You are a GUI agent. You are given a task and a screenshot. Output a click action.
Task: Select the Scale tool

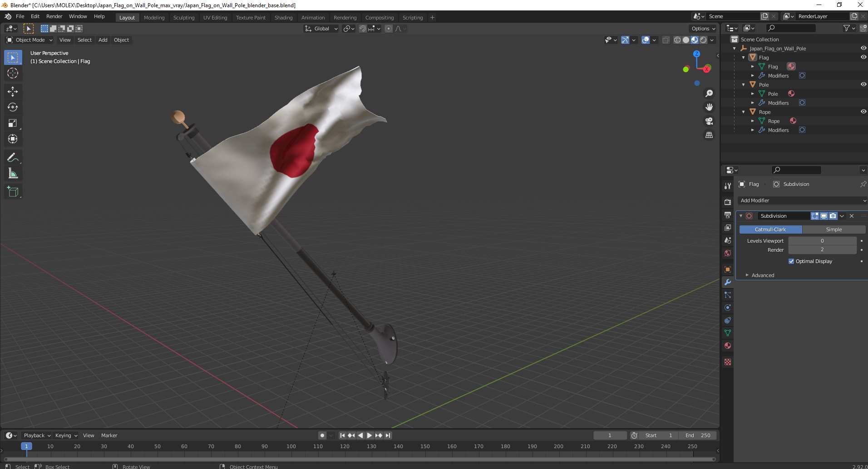point(13,123)
